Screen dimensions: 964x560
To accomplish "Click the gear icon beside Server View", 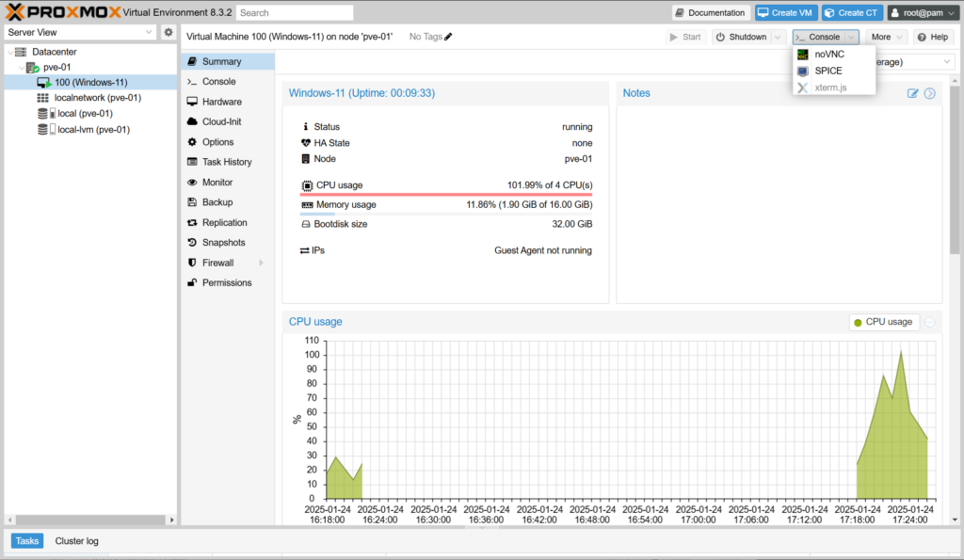I will [x=169, y=32].
